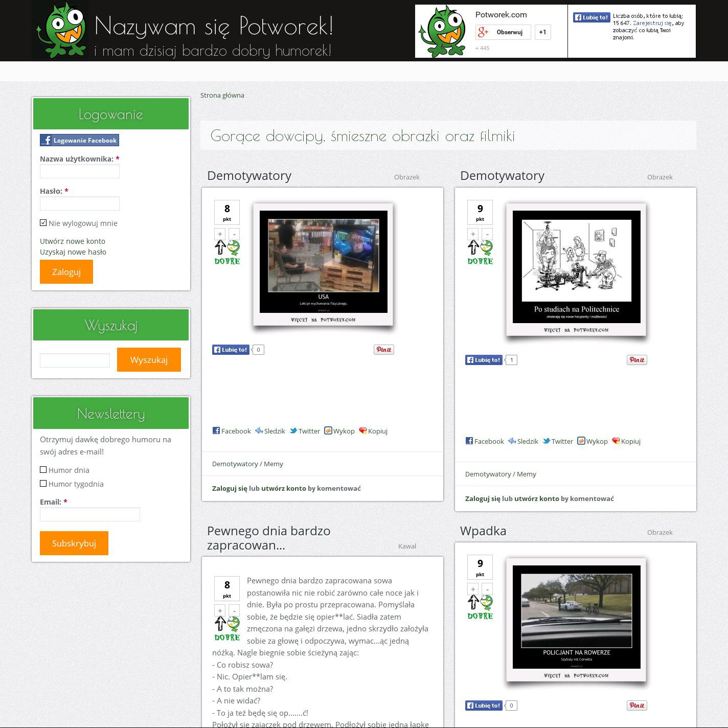Click the green Potworek monster logo
Image resolution: width=728 pixels, height=728 pixels.
pyautogui.click(x=60, y=30)
